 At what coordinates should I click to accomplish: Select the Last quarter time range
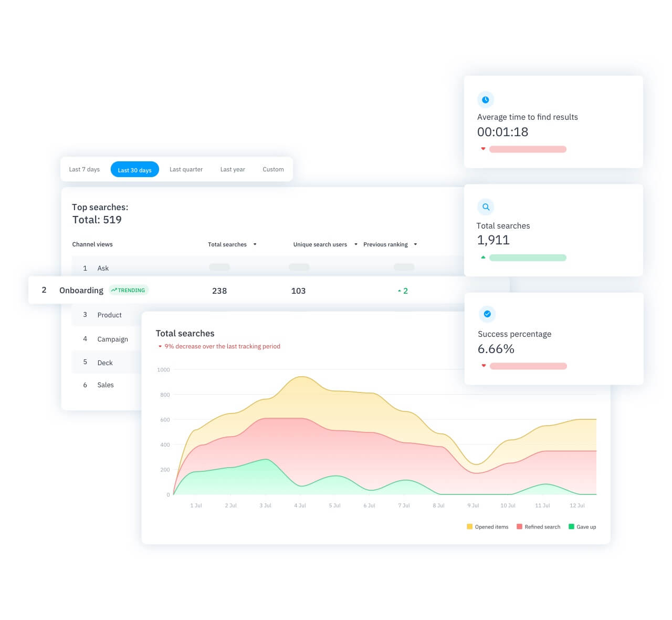(186, 169)
